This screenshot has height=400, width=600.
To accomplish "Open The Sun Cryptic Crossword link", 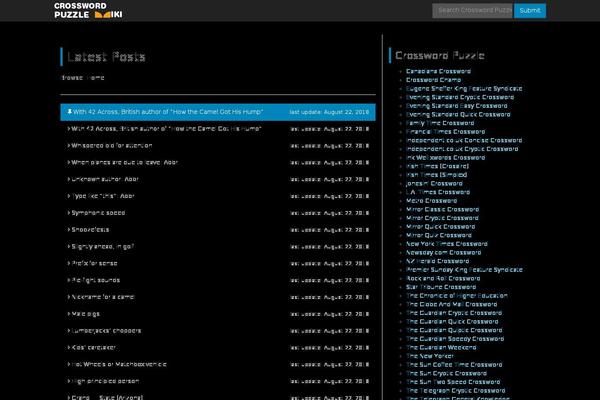I will 446,374.
